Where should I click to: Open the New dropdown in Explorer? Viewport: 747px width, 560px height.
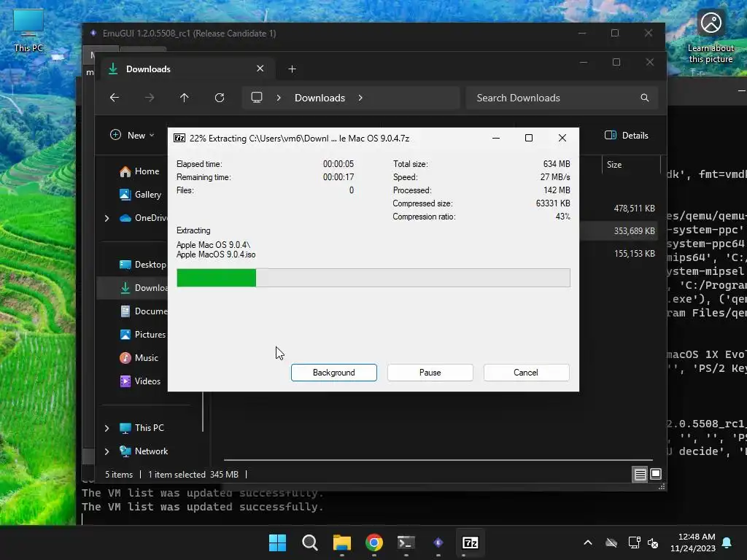tap(133, 135)
